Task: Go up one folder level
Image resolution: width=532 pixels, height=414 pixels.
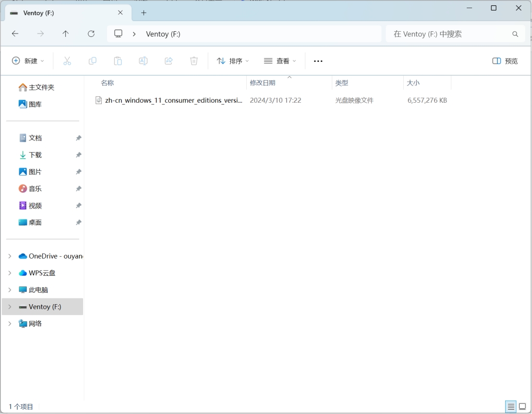Action: (66, 34)
